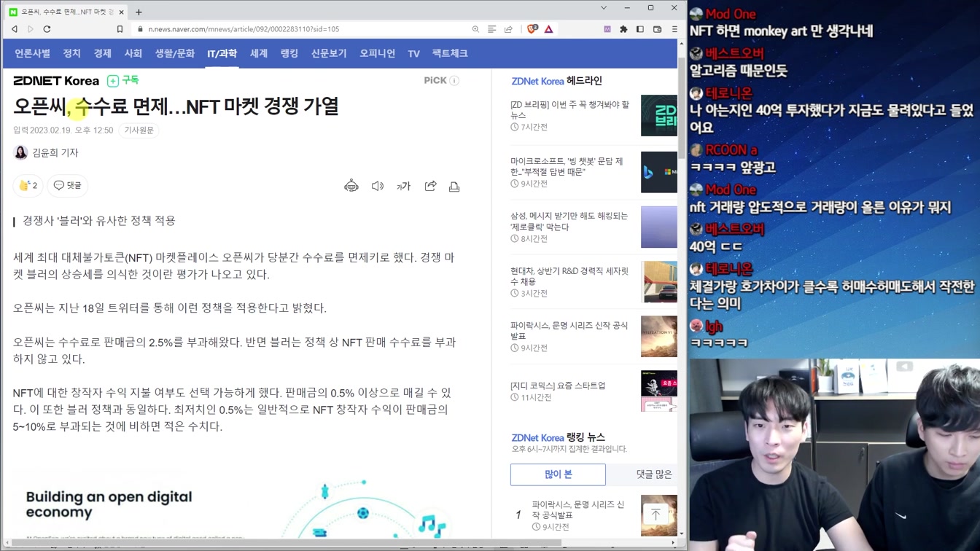Select the 댓글 많은 ranking tab

(653, 474)
